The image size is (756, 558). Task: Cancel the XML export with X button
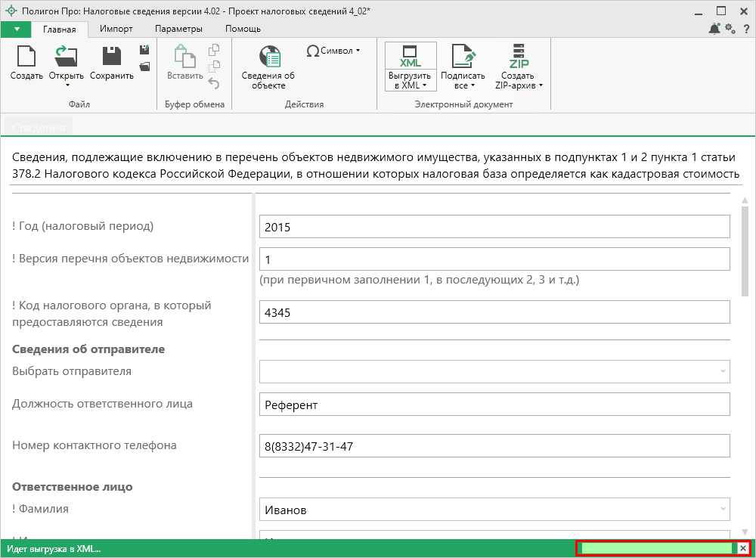[x=743, y=549]
